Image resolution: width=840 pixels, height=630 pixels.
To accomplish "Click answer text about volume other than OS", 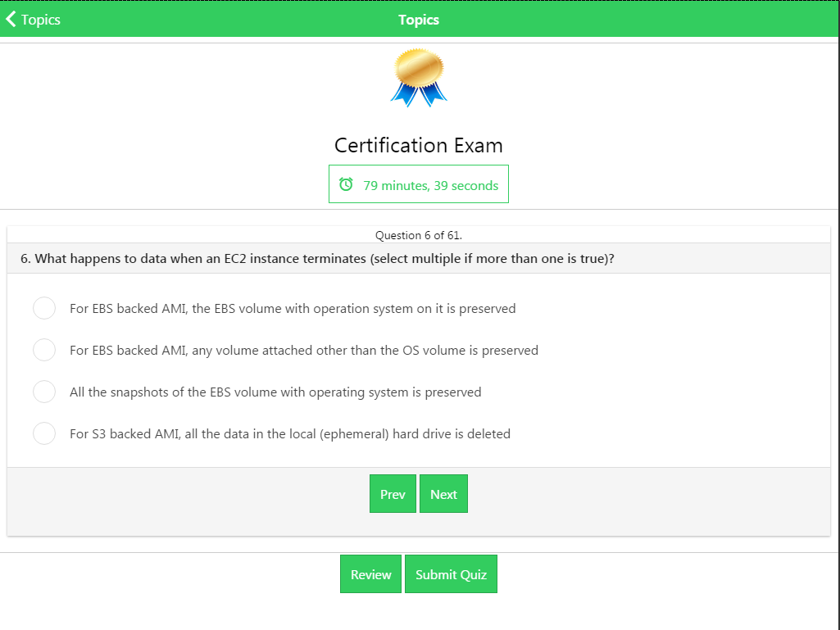I will point(304,351).
